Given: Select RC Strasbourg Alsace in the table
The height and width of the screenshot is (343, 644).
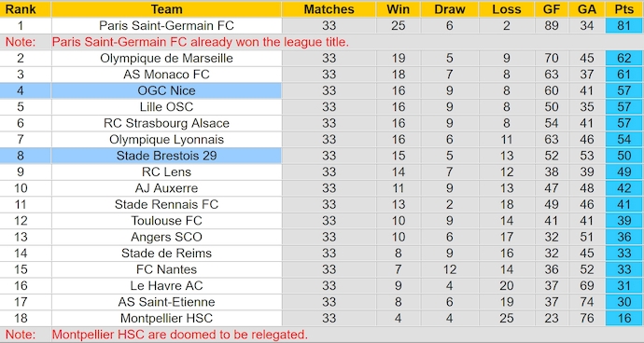Looking at the screenshot, I should (x=166, y=123).
